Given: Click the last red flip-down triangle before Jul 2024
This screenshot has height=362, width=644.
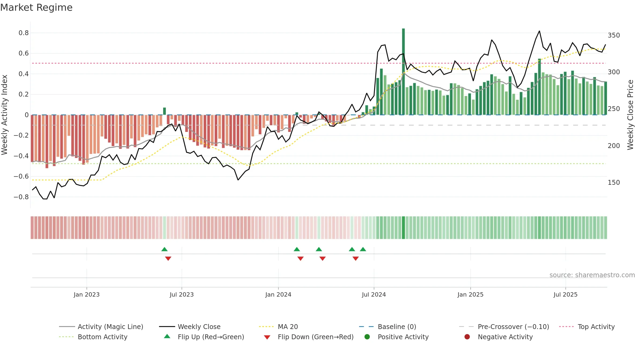Looking at the screenshot, I should click(x=356, y=258).
